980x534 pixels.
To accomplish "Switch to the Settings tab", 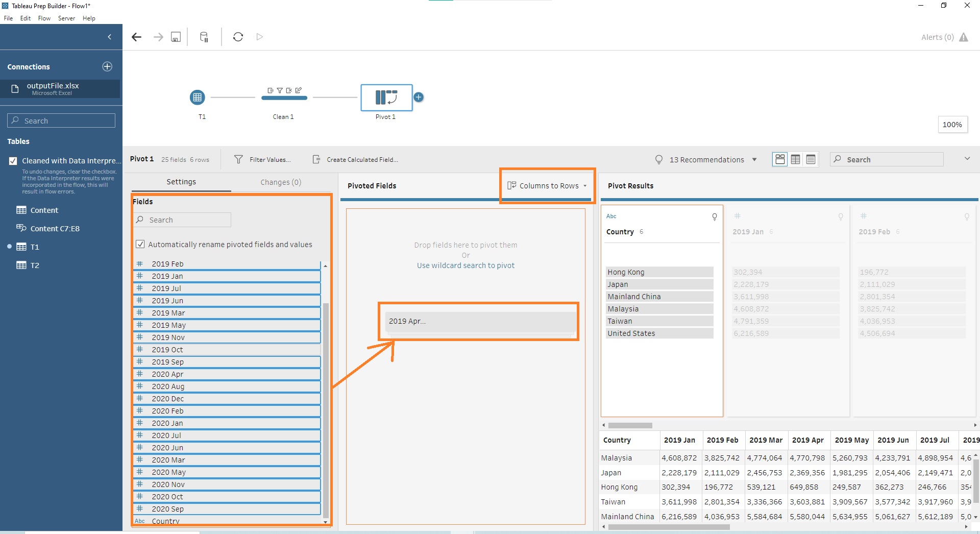I will [181, 182].
